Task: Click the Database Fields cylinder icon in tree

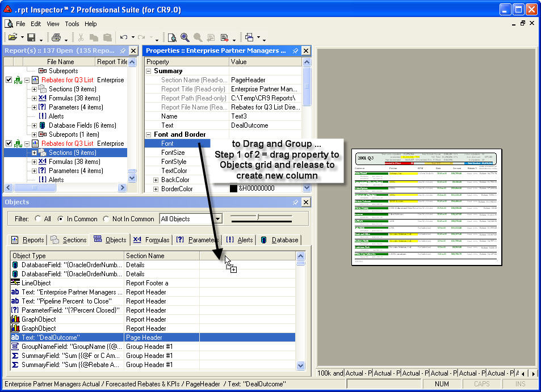Action: [x=43, y=125]
